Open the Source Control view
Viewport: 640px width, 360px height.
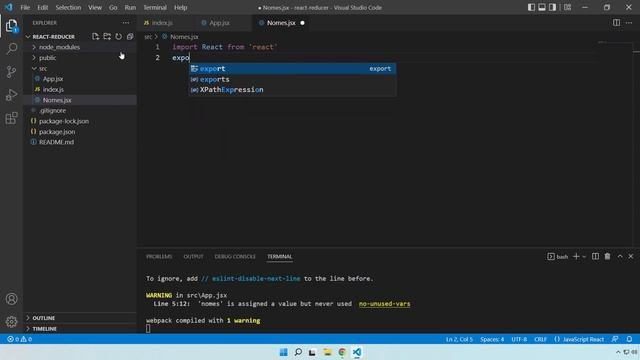[11, 72]
